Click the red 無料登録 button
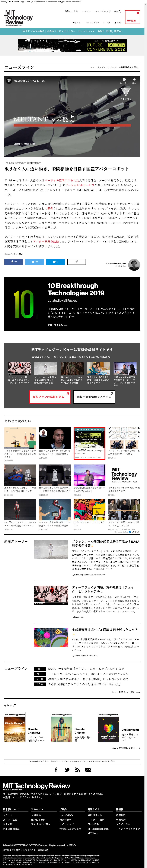The width and height of the screenshot is (147, 868). pyautogui.click(x=132, y=17)
